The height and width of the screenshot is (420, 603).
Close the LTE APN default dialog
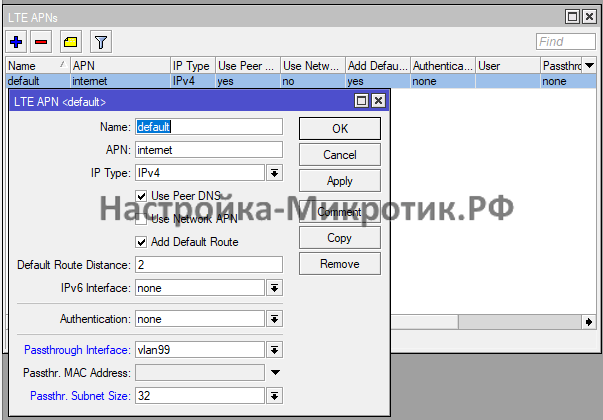click(x=378, y=101)
